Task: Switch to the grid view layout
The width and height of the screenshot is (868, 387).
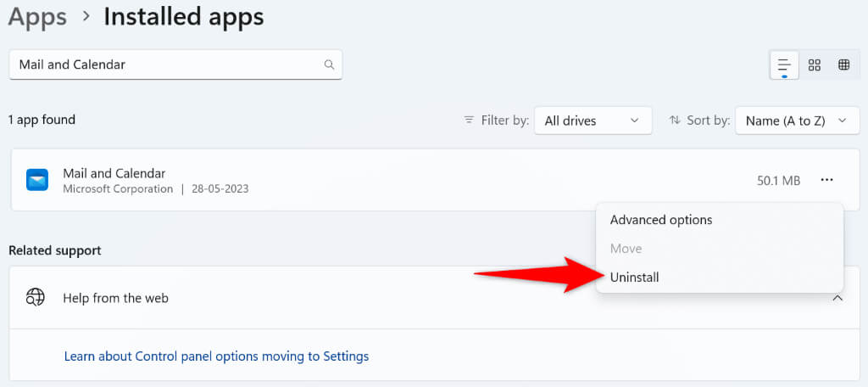Action: (814, 65)
